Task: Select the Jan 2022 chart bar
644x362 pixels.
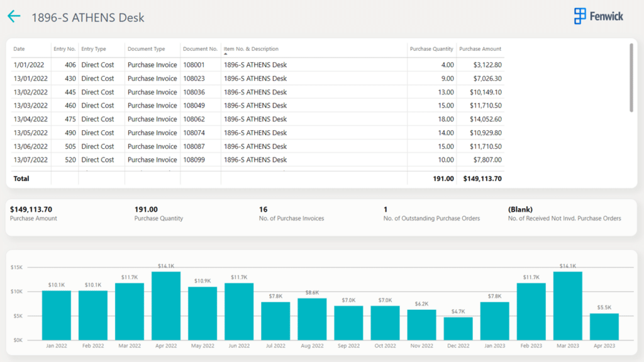Action: pos(57,315)
